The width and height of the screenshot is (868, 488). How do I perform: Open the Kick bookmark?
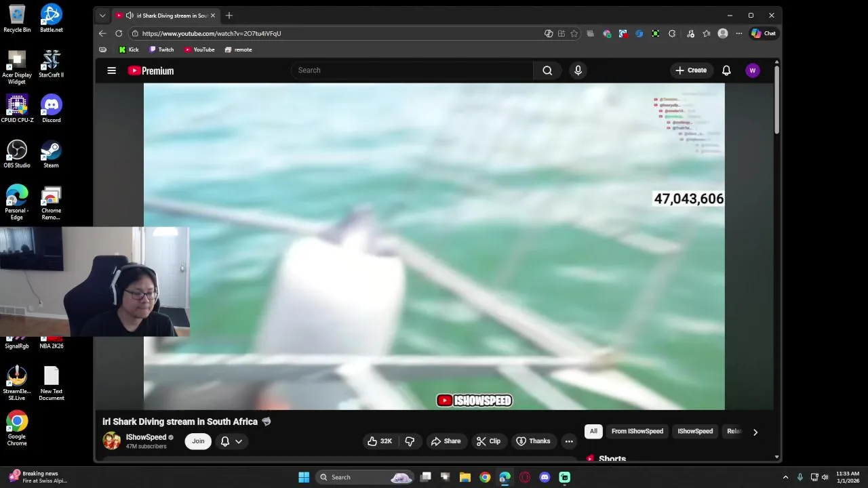(128, 49)
